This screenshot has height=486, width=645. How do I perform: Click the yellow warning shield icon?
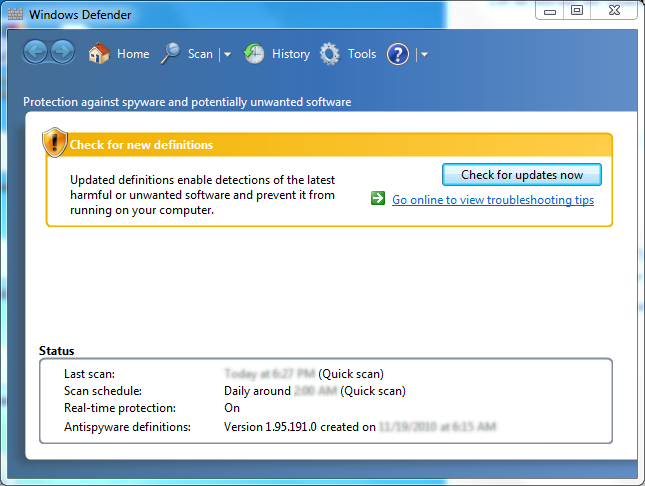tap(54, 143)
